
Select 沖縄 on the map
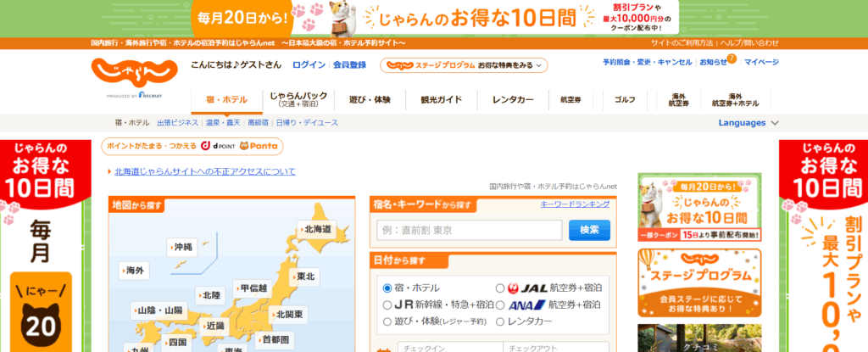point(182,247)
